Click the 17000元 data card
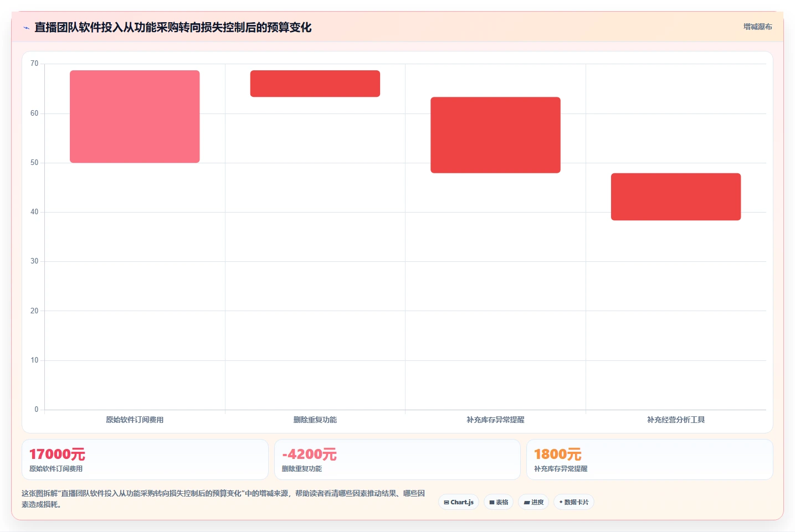The height and width of the screenshot is (532, 795). [x=145, y=459]
